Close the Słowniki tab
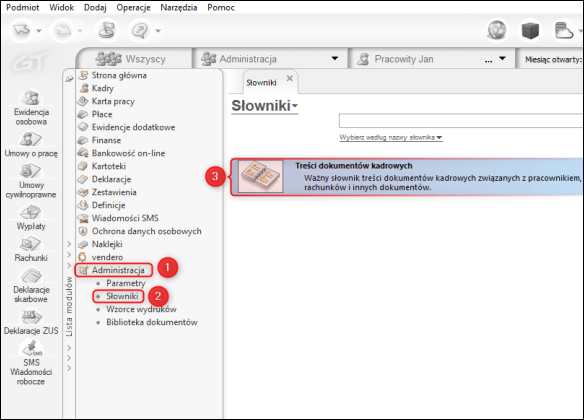Image resolution: width=584 pixels, height=420 pixels. pyautogui.click(x=290, y=79)
